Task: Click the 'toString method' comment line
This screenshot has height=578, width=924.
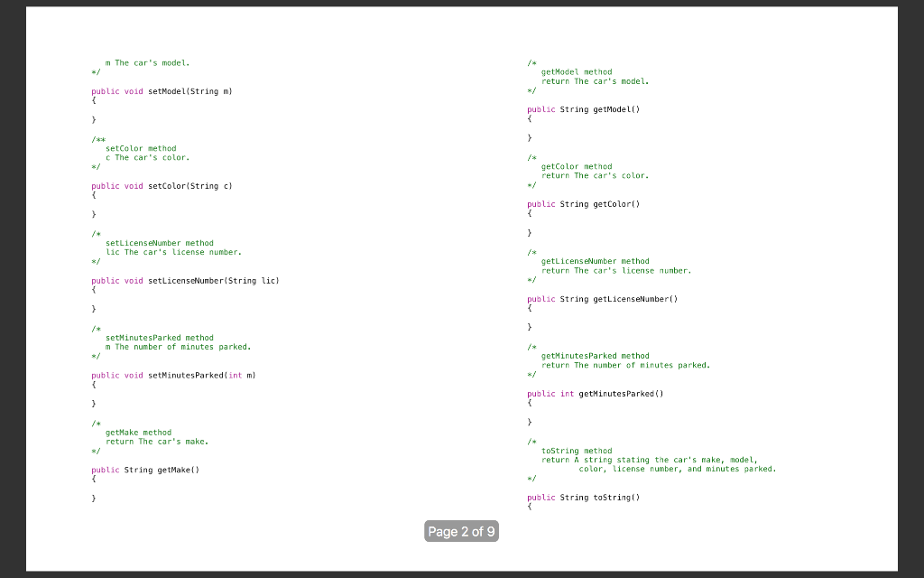Action: [x=577, y=452]
